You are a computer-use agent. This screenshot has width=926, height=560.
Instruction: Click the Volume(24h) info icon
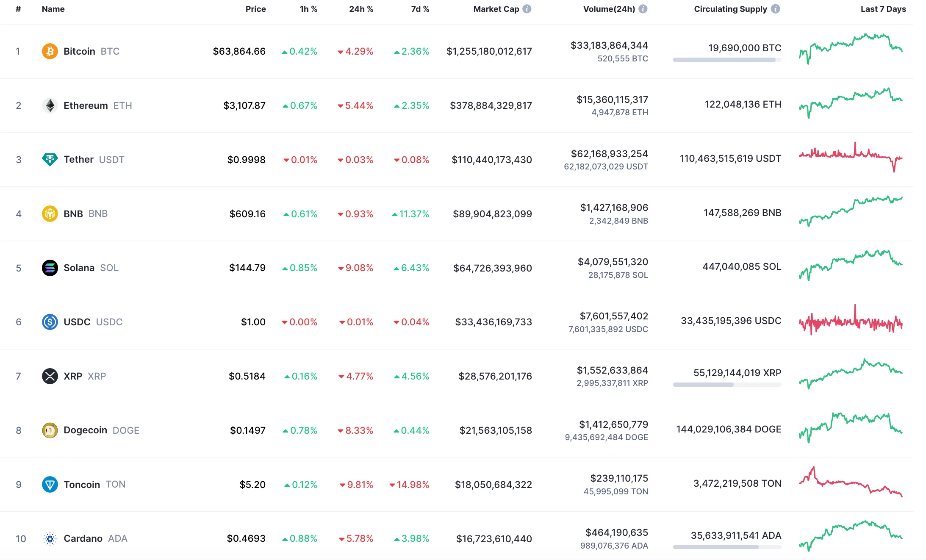pos(643,9)
